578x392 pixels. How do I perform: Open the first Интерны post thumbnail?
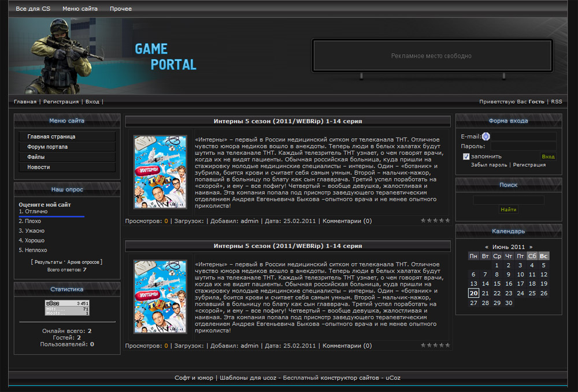tap(160, 172)
